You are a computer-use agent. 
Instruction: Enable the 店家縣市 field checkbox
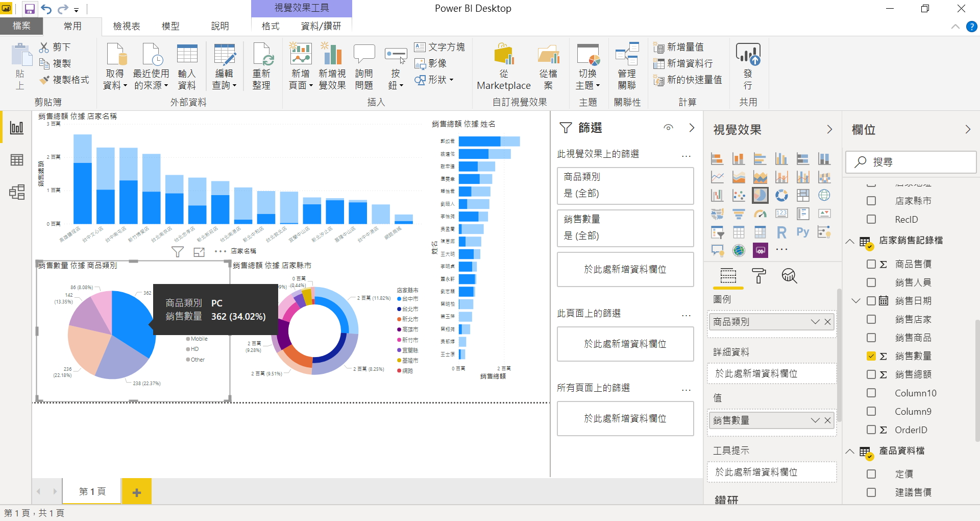871,201
